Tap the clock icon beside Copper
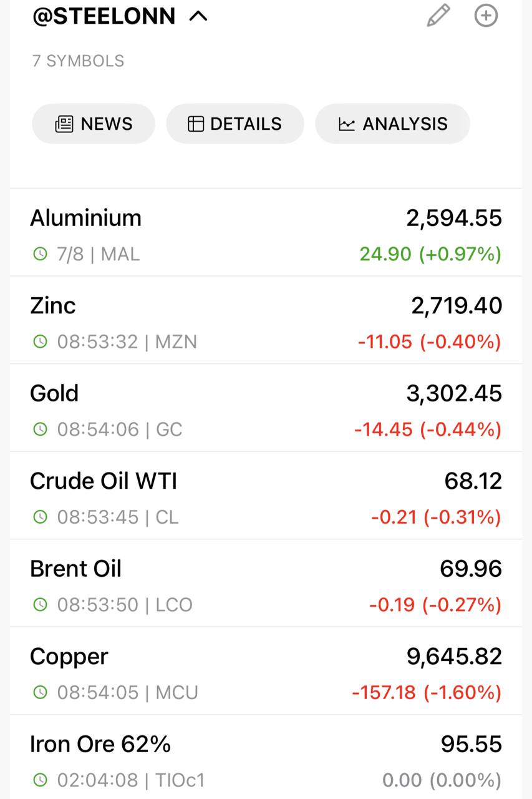Viewport: 532px width, 799px height. (x=40, y=692)
